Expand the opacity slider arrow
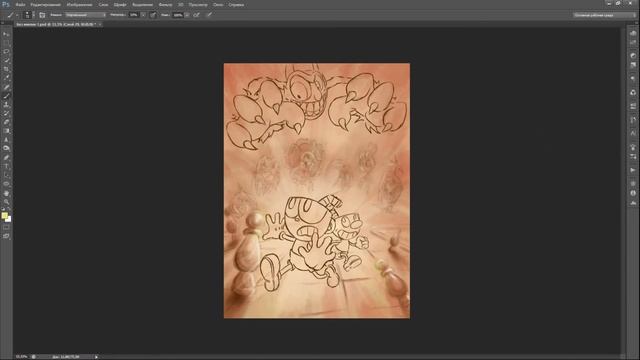 [x=143, y=15]
